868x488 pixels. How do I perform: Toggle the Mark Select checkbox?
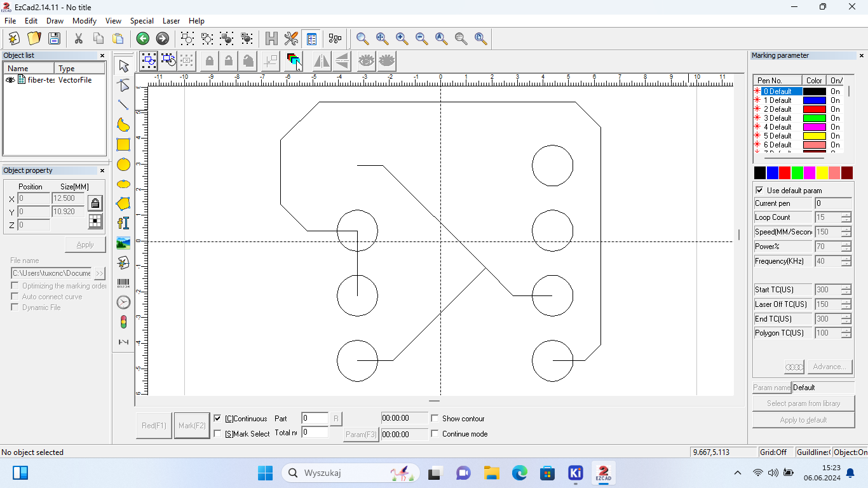pos(218,434)
